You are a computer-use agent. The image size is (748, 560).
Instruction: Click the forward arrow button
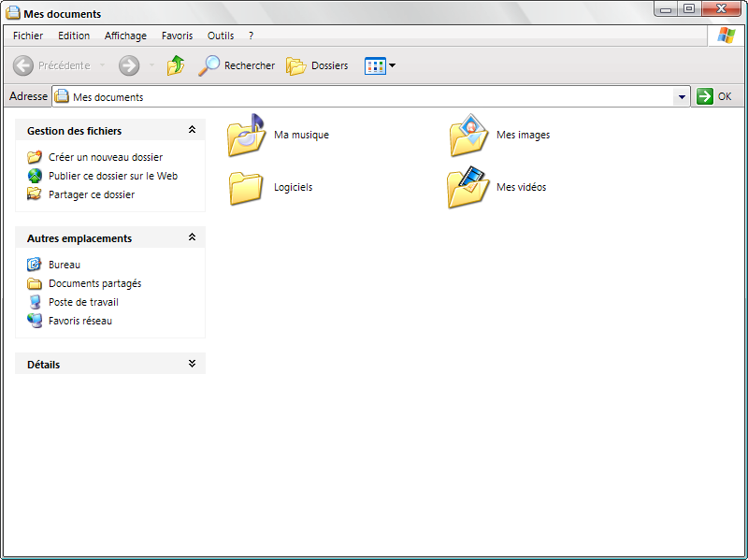(x=129, y=65)
